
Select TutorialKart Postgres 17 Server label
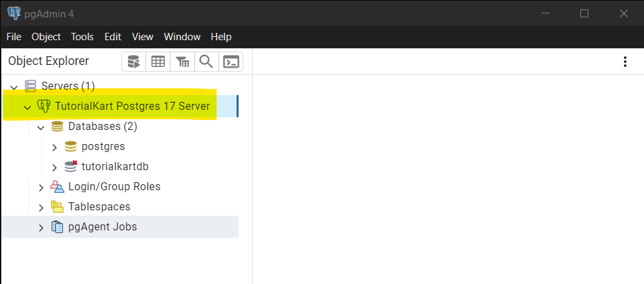click(x=132, y=106)
